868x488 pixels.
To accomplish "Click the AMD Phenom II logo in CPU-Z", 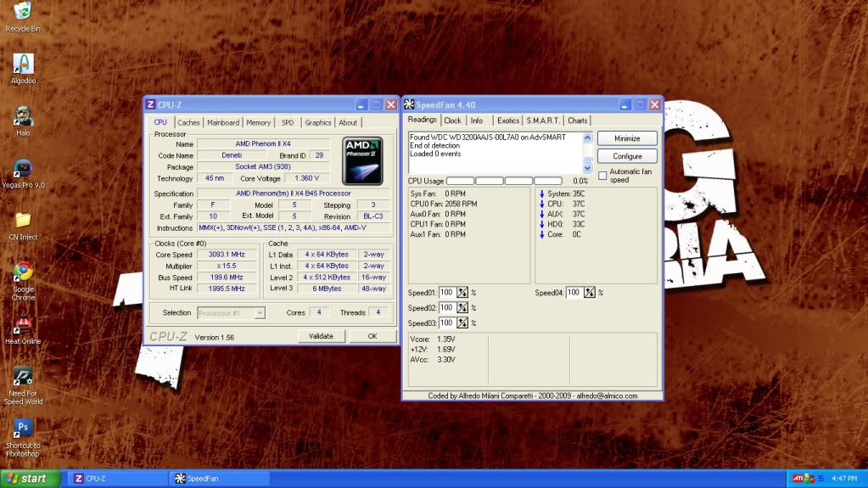I will point(362,160).
